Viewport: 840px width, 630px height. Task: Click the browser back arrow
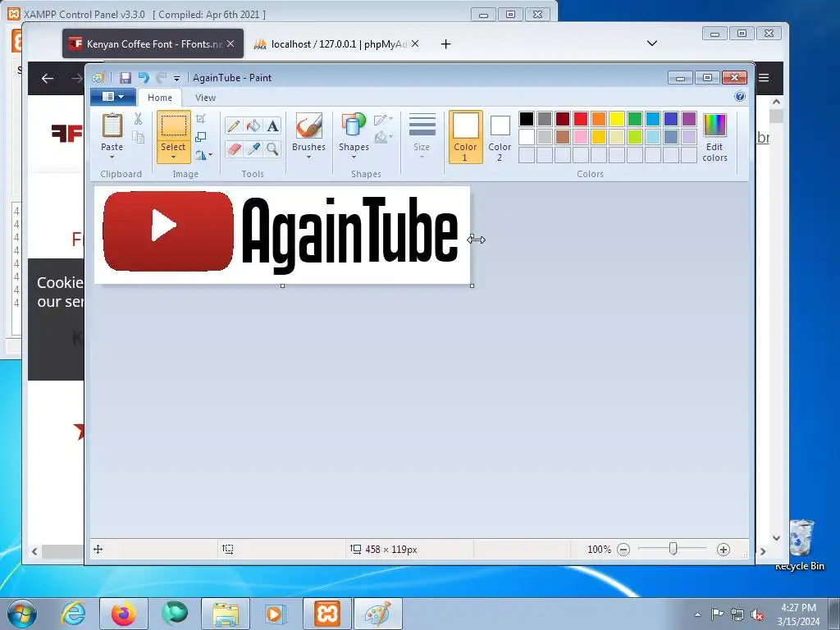(48, 79)
